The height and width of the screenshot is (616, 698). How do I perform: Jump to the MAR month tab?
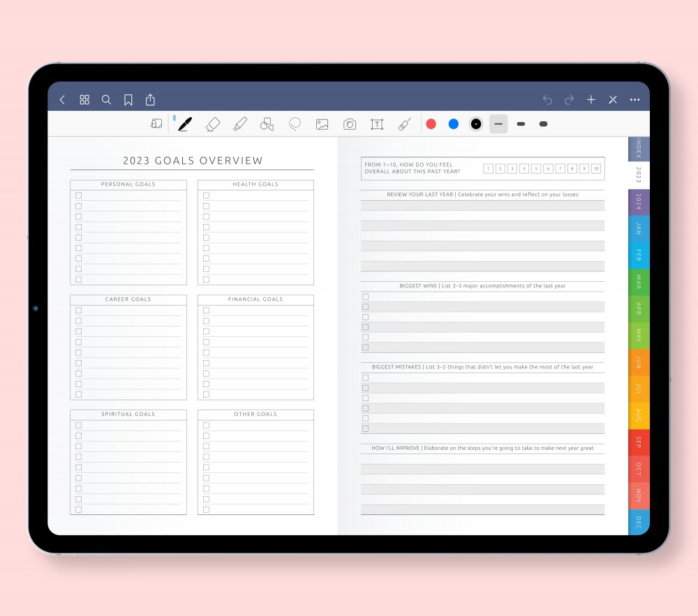(639, 282)
